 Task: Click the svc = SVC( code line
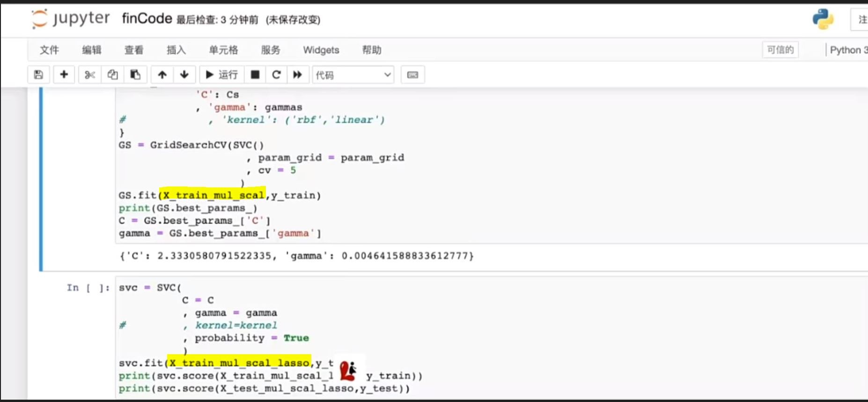coord(150,288)
